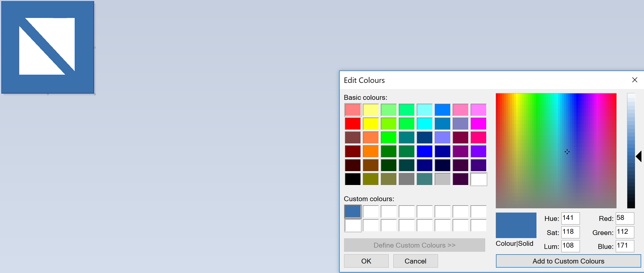Select the pure red basic colour
The image size is (644, 273).
tap(353, 124)
